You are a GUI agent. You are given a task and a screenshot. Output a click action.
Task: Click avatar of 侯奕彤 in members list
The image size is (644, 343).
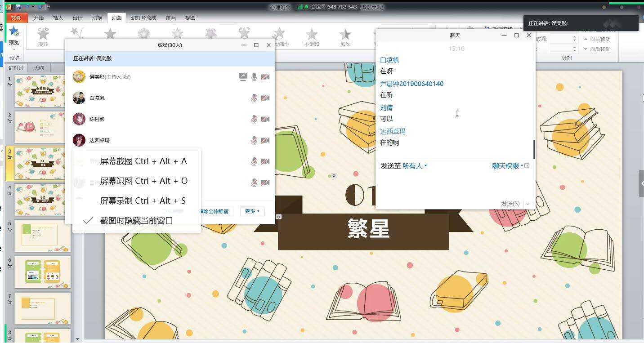click(x=79, y=77)
